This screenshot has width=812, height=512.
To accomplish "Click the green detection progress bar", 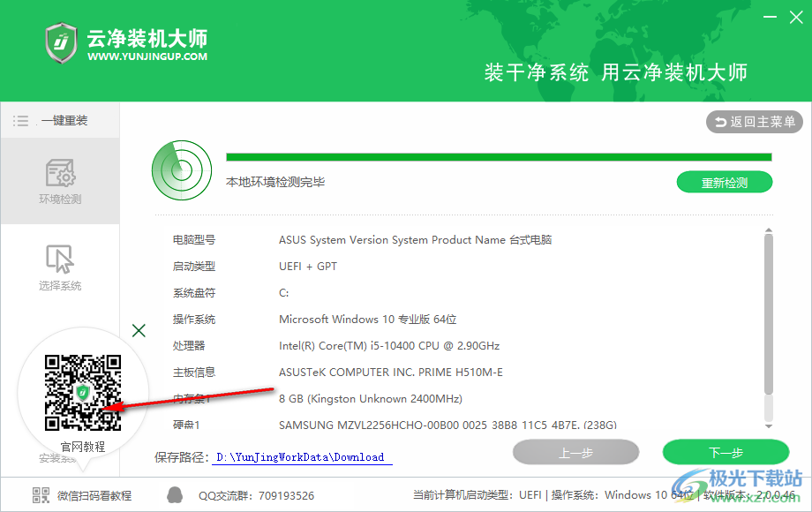I will 499,157.
